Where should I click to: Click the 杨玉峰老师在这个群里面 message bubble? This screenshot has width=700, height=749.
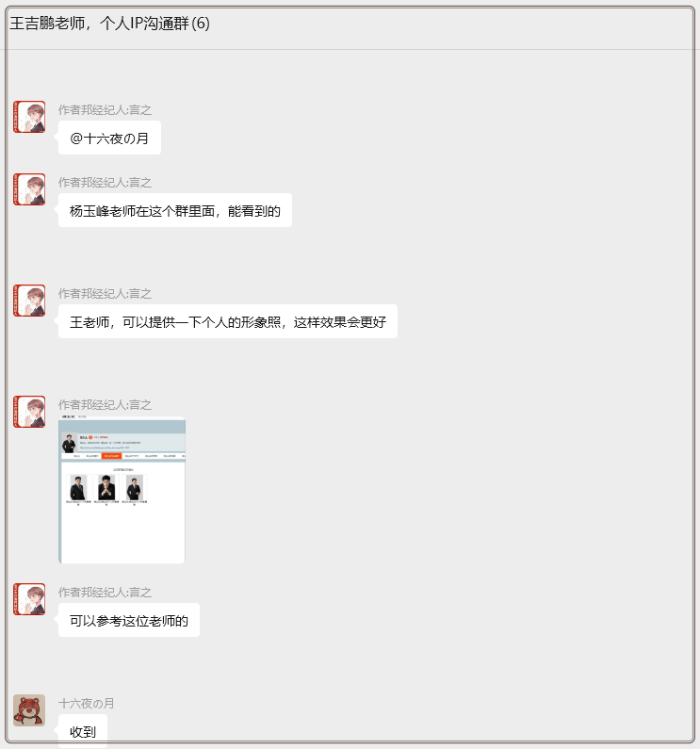175,210
